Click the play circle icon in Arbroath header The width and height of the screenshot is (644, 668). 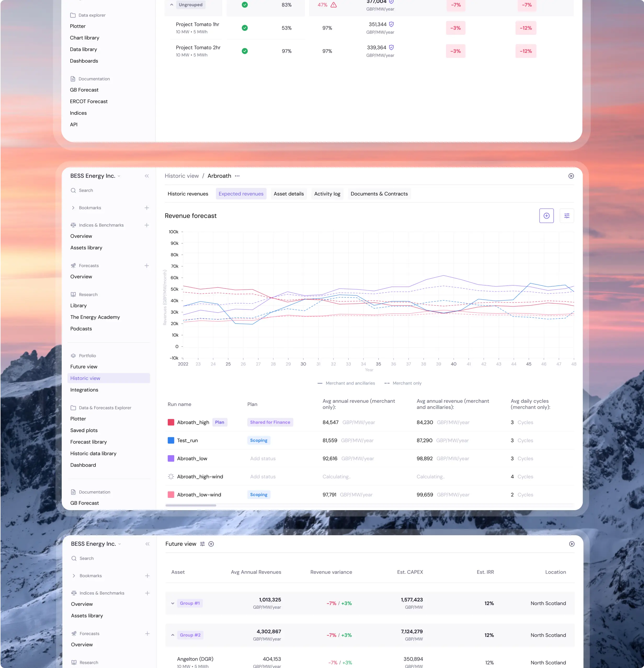pyautogui.click(x=571, y=176)
